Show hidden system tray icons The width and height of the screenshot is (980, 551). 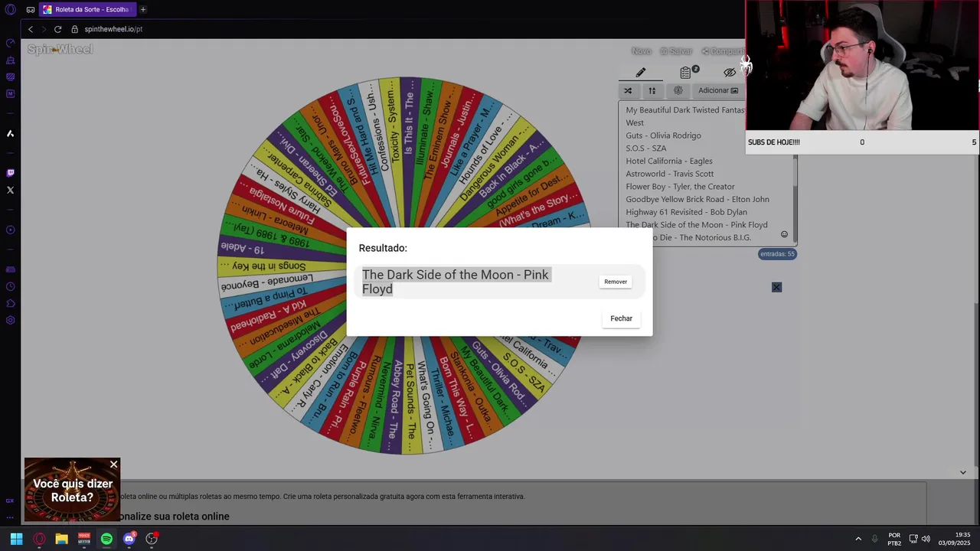857,539
